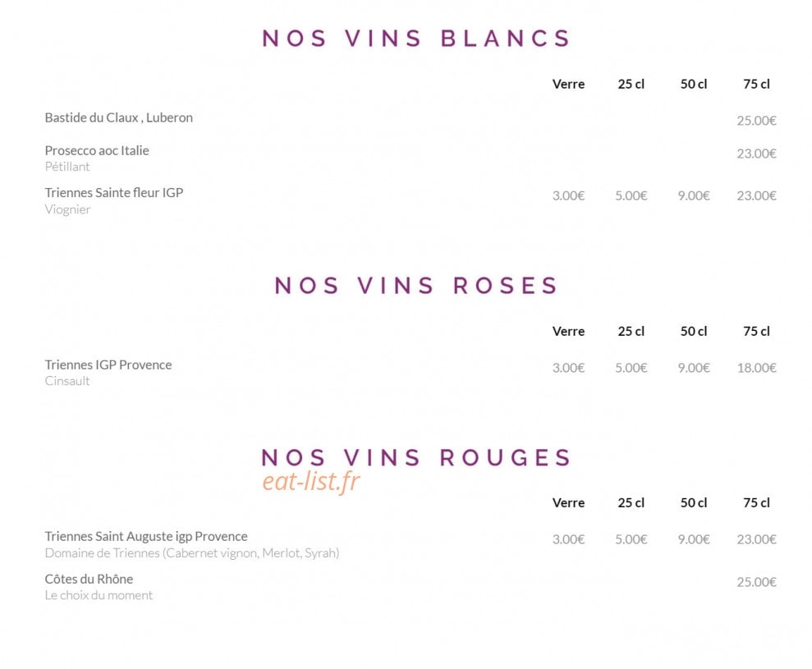Open the eat-list.fr watermark link
This screenshot has height=669, width=812.
[310, 481]
